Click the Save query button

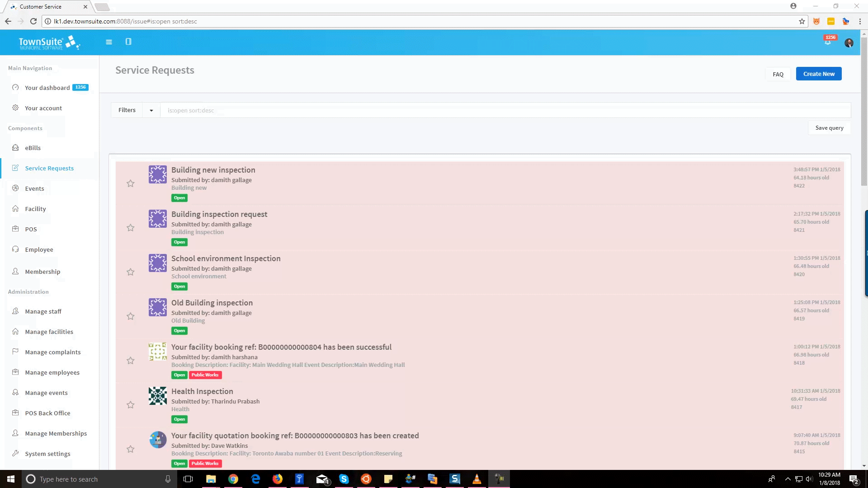pos(829,128)
